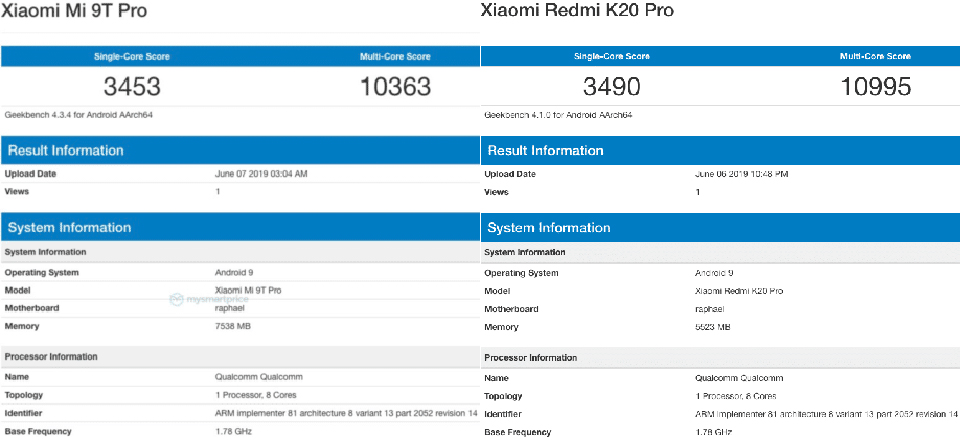
Task: Click Identifier label in Mi 9T Pro panel
Action: 23,413
